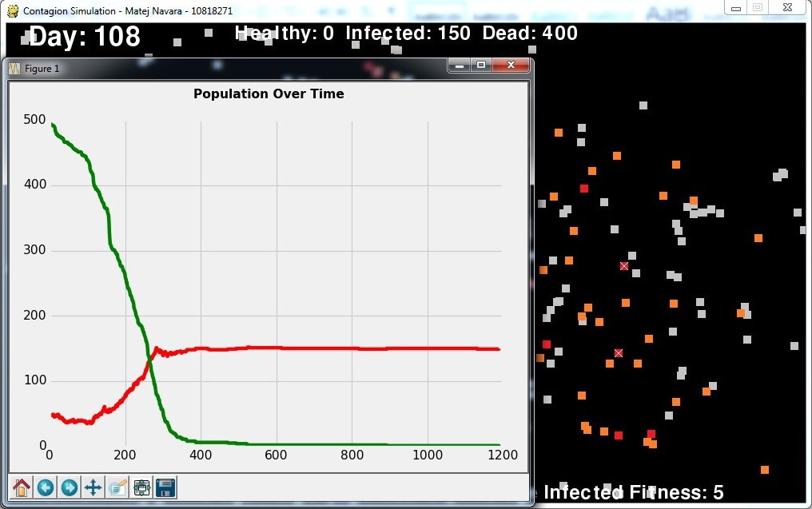Click the Dead: 400 counter text

(530, 33)
